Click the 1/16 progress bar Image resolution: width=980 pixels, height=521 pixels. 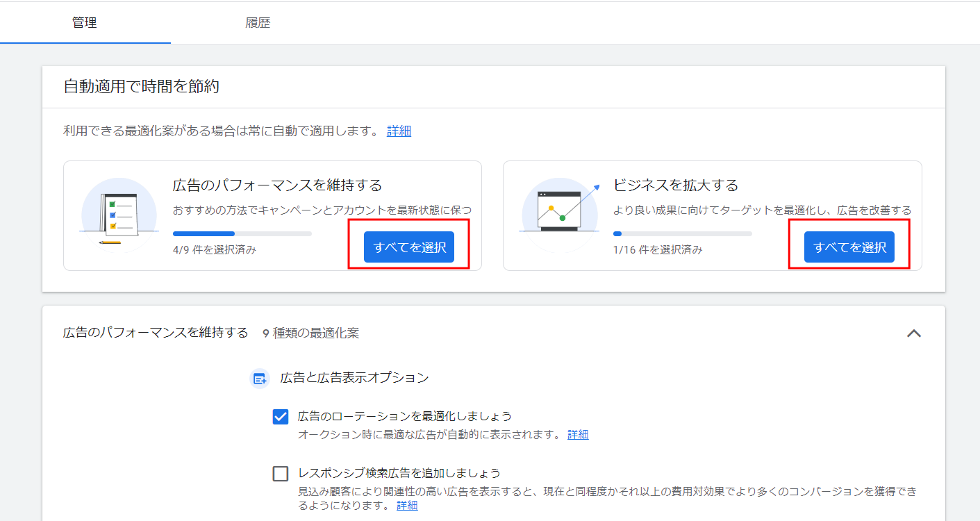(x=682, y=234)
